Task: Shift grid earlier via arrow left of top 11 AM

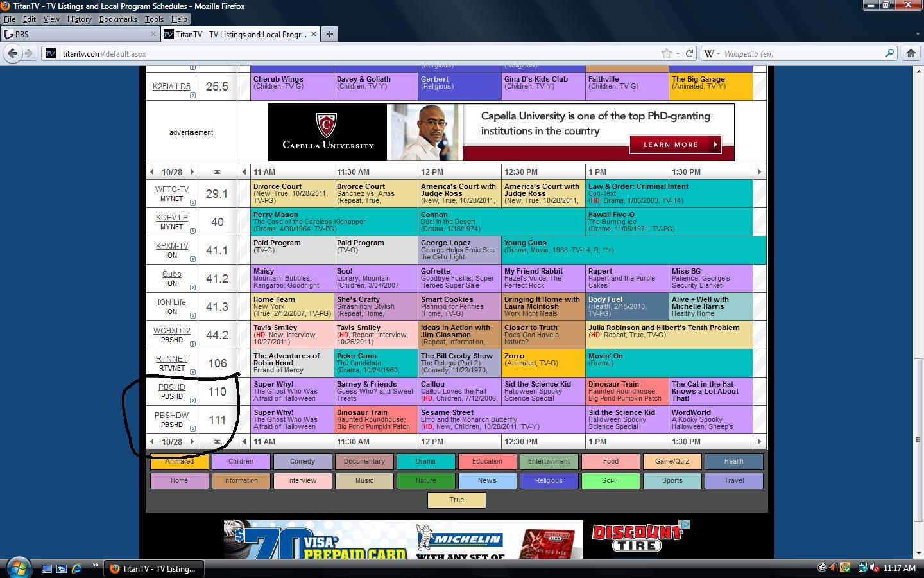Action: coord(244,171)
